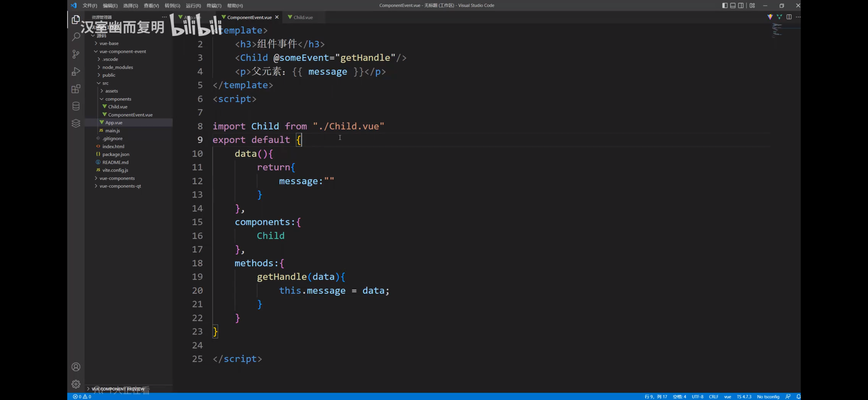Open Run and Debug view

tap(76, 71)
